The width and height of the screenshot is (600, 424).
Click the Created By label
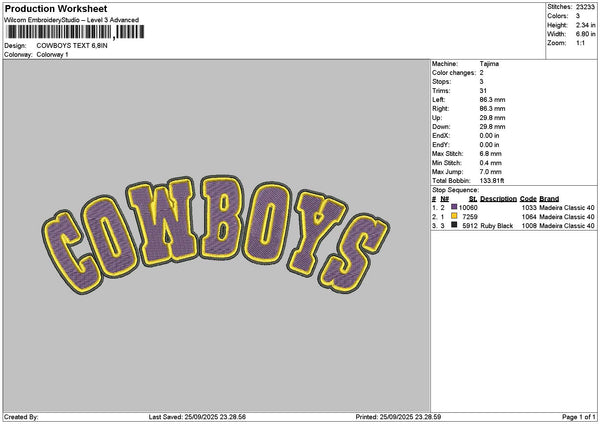point(21,417)
